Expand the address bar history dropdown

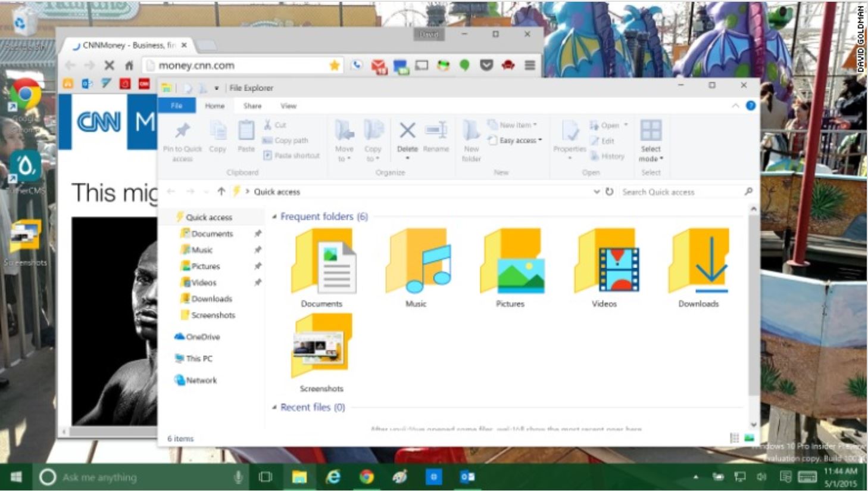pos(597,192)
